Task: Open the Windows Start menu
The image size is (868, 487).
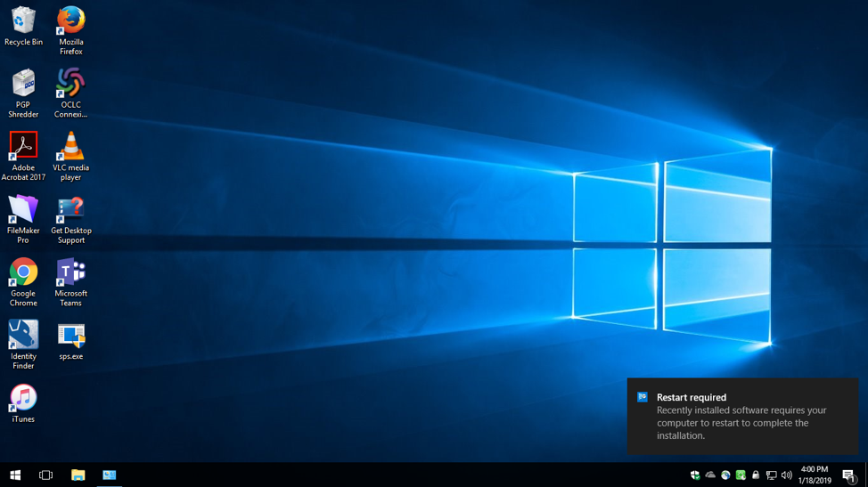Action: (15, 475)
